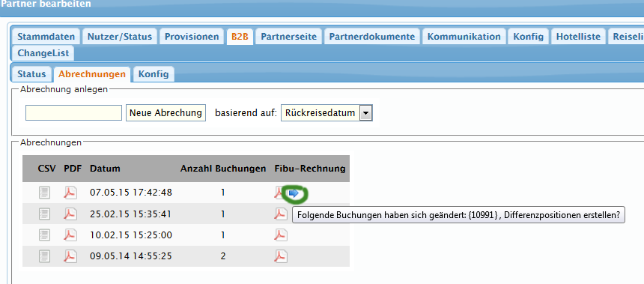The image size is (644, 284).
Task: Click the Neue Abrechung button
Action: pos(166,113)
